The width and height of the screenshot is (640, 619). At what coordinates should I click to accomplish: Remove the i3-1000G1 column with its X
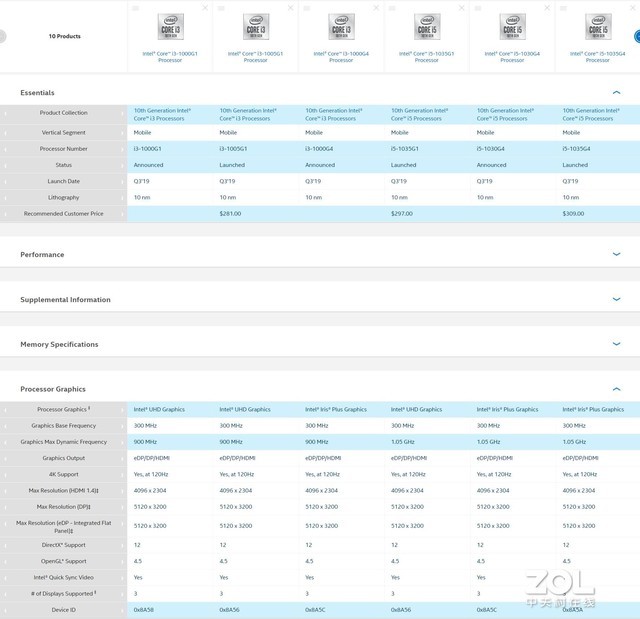coord(205,8)
